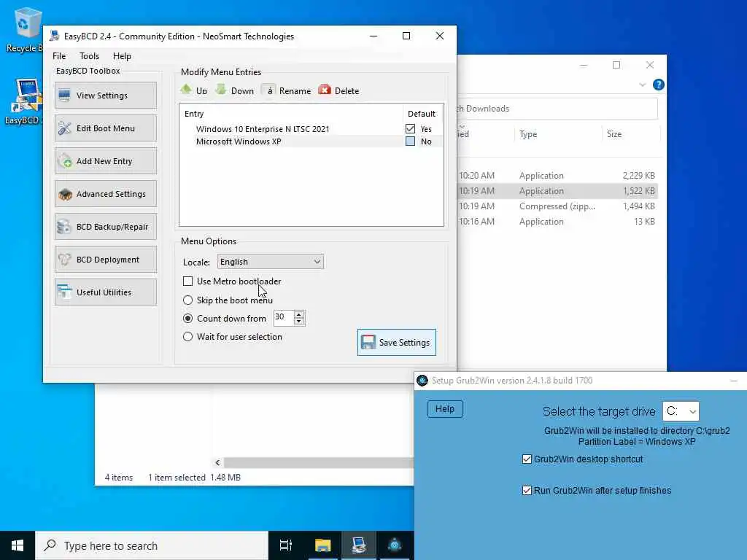This screenshot has height=560, width=747.
Task: Expand the ribbon chevron in Explorer window
Action: click(642, 85)
